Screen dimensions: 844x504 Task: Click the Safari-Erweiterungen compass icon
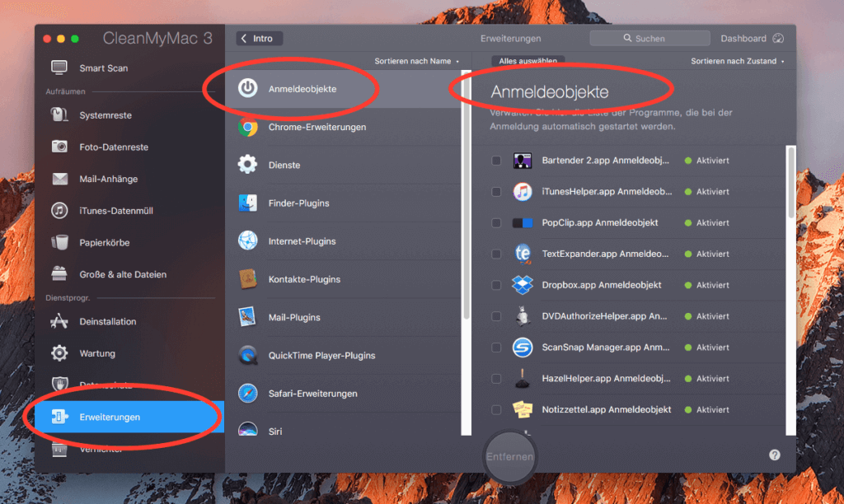tap(247, 393)
